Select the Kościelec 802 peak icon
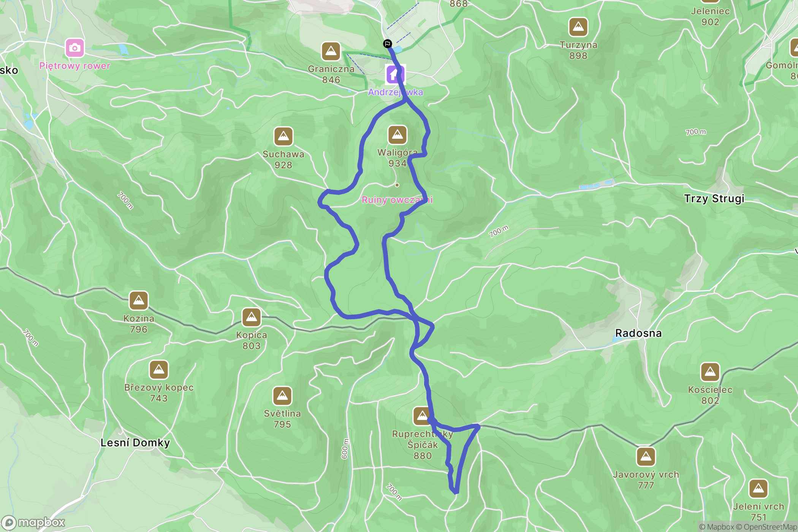The height and width of the screenshot is (532, 798). tap(710, 372)
